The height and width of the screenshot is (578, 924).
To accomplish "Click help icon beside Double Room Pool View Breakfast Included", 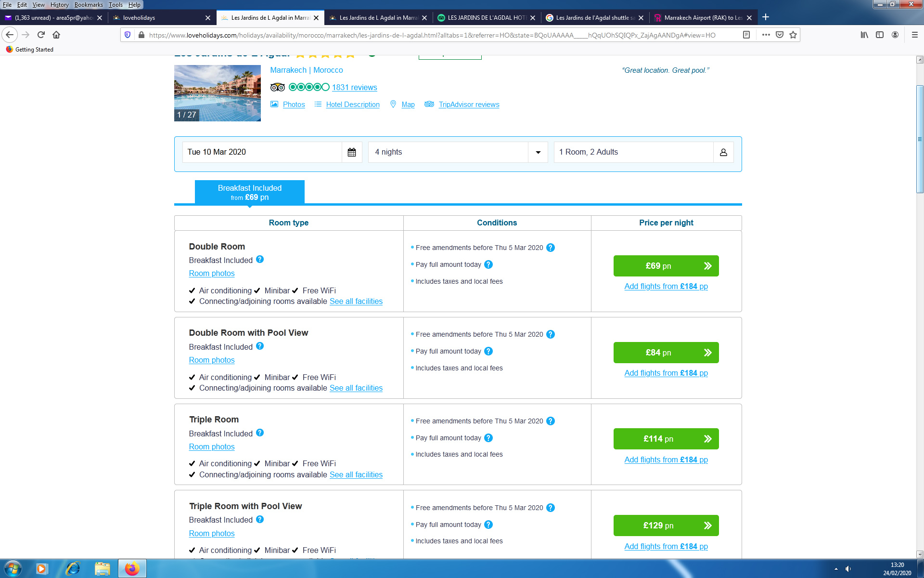I will [260, 346].
